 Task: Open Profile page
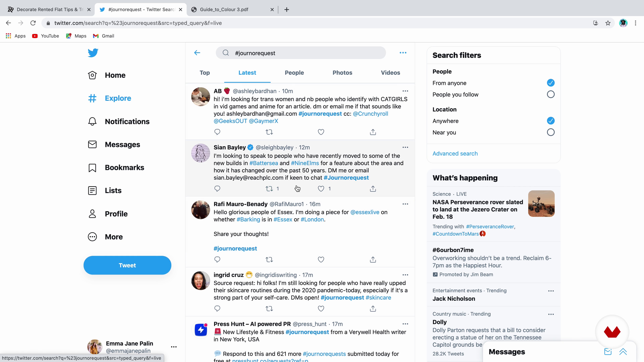[x=108, y=214]
